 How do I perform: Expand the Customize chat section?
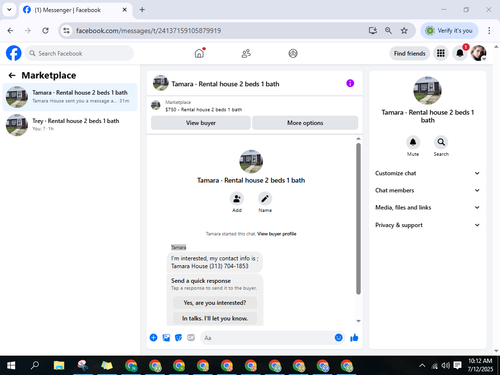point(427,173)
